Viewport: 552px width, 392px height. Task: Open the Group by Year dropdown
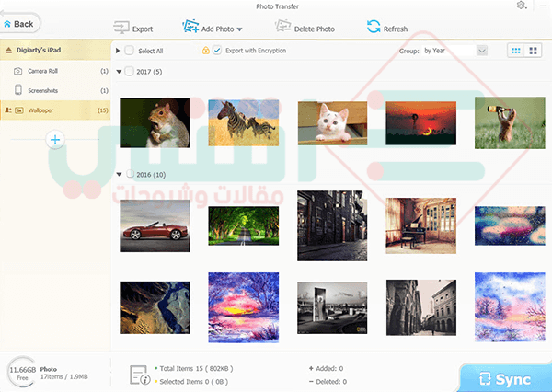[482, 51]
